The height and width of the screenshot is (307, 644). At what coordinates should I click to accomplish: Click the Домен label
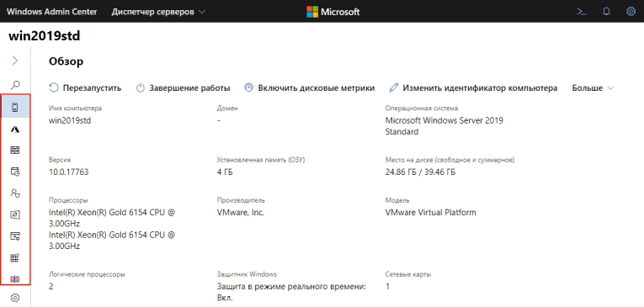tap(227, 109)
